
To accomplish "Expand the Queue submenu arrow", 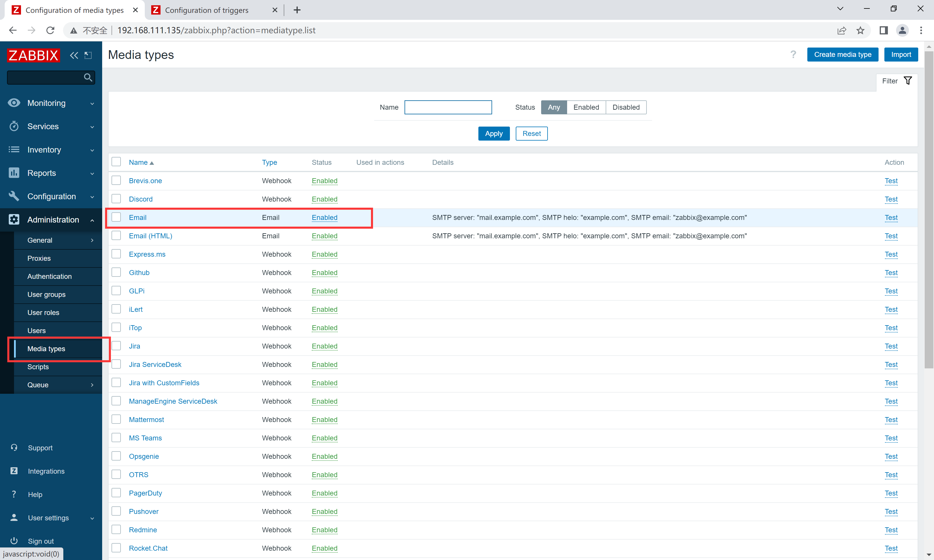I will click(x=92, y=385).
